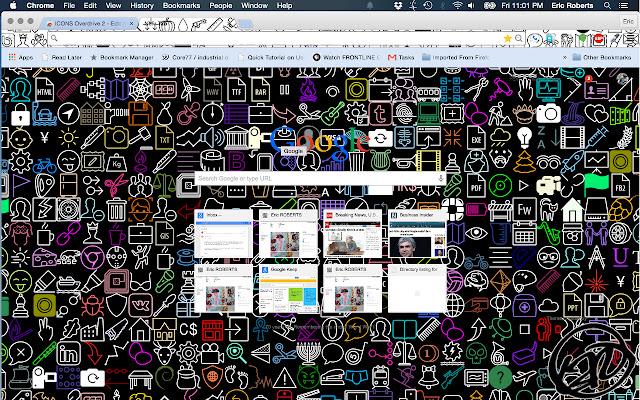
Task: Open the Apple menu
Action: pos(13,5)
